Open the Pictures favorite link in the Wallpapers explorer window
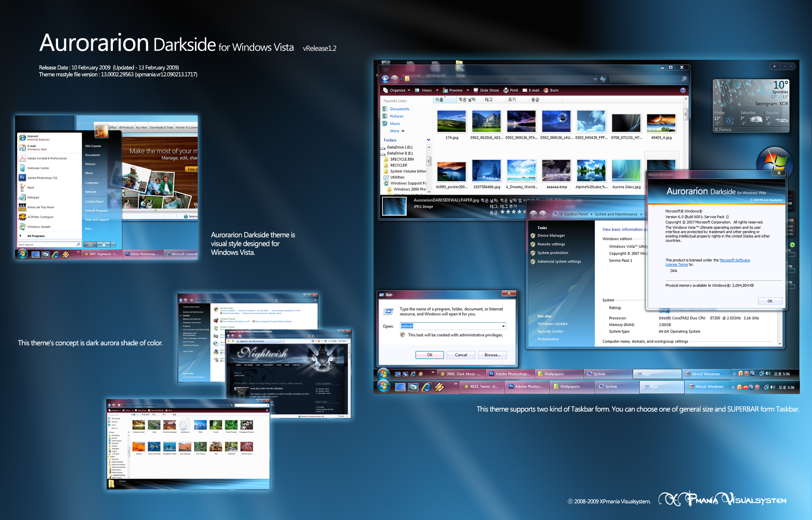This screenshot has width=812, height=520. click(396, 116)
